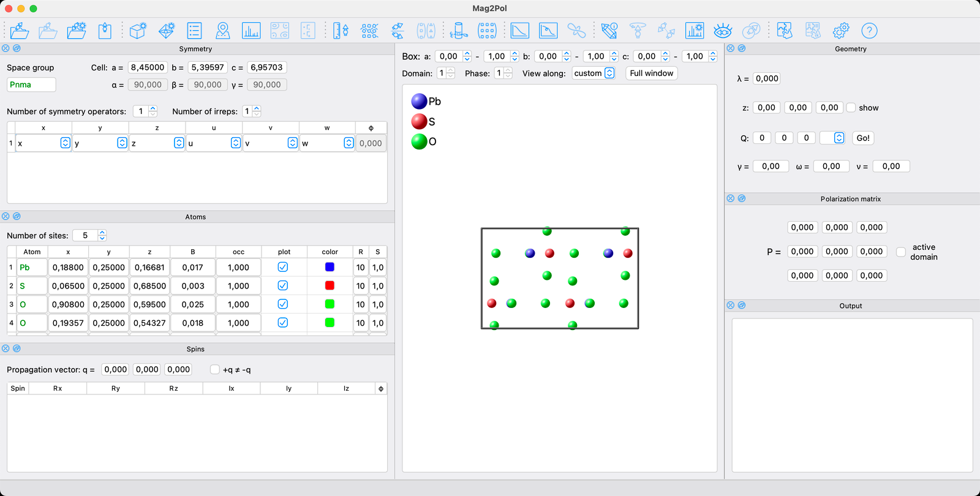The image size is (980, 496).
Task: Click the new diamond crystal icon
Action: (x=167, y=31)
